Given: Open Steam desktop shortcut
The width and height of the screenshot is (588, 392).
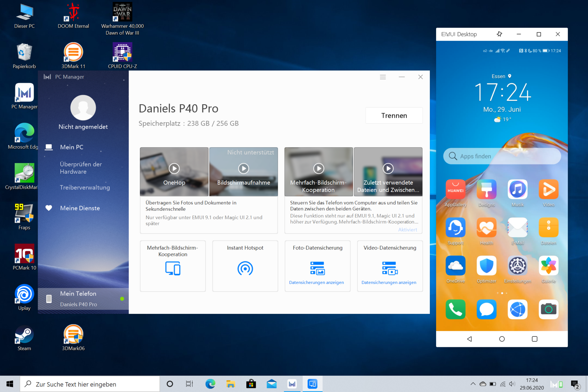Looking at the screenshot, I should [24, 338].
